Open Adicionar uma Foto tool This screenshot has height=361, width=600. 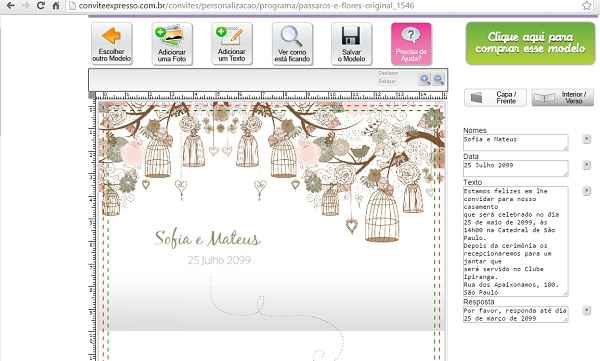pyautogui.click(x=172, y=43)
